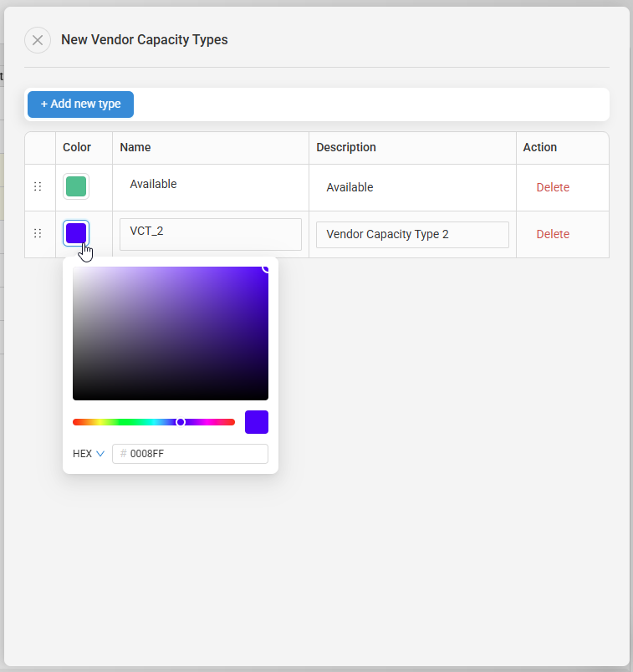The image size is (633, 672).
Task: Click the purple color swatch for VCT_2
Action: point(76,233)
